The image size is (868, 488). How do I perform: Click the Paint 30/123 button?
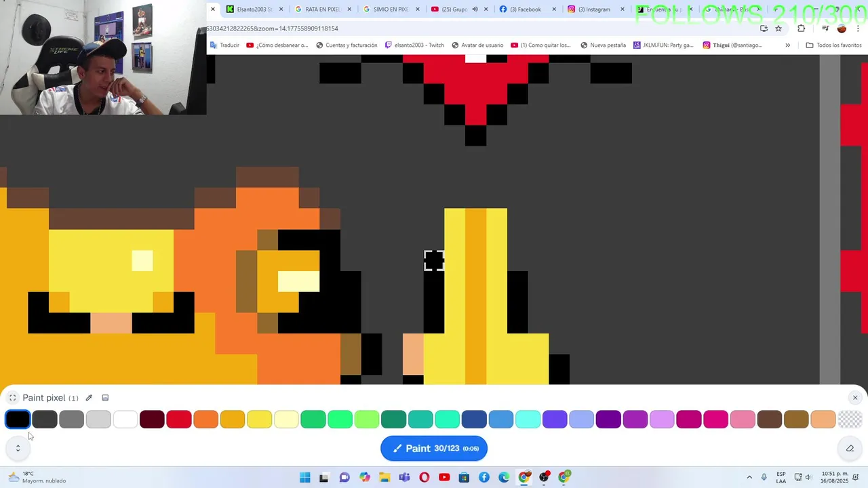pyautogui.click(x=434, y=448)
